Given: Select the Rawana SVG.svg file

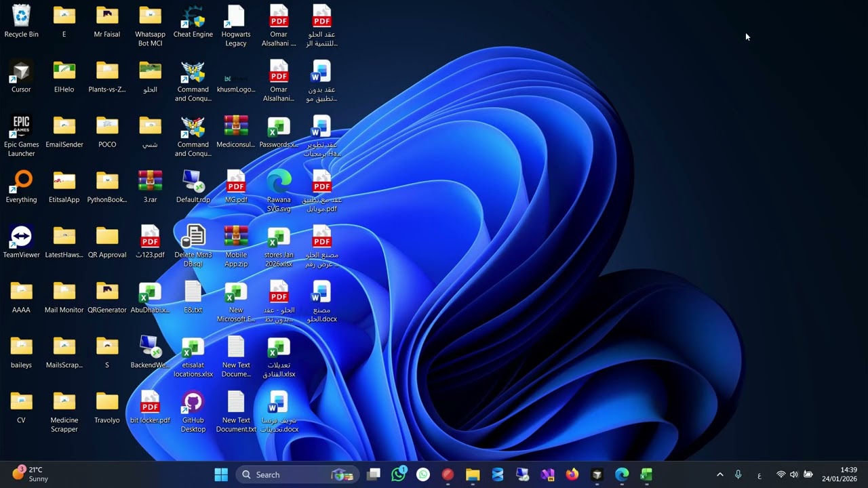Looking at the screenshot, I should pyautogui.click(x=279, y=191).
